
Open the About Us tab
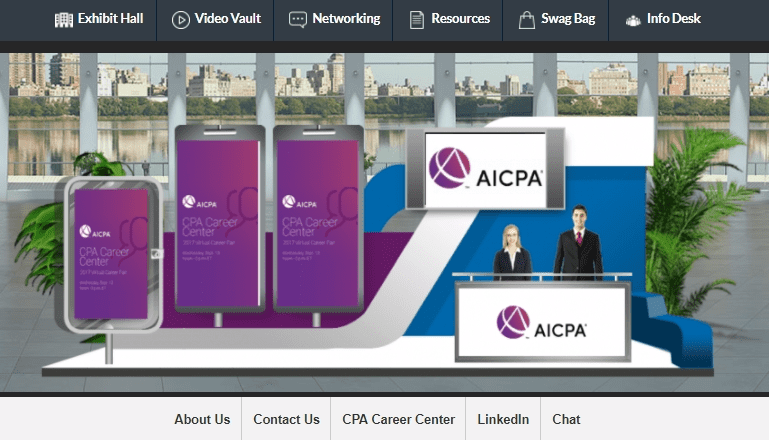[202, 419]
